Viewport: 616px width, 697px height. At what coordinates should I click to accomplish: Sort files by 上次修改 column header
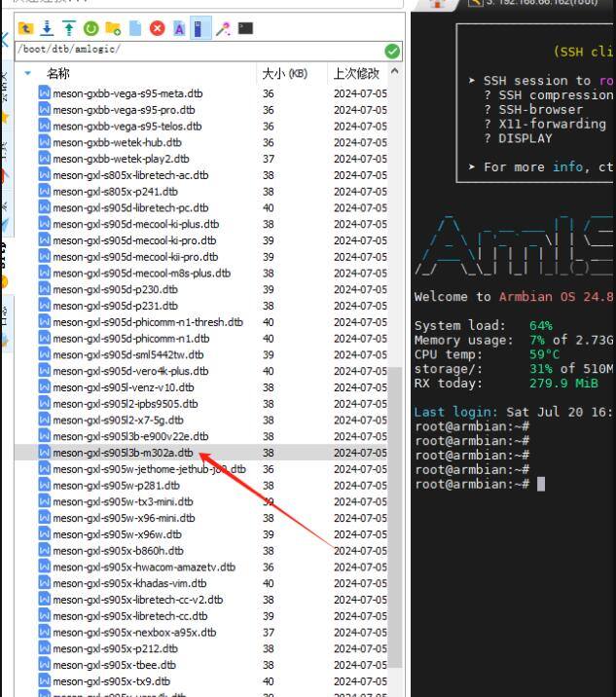coord(356,73)
